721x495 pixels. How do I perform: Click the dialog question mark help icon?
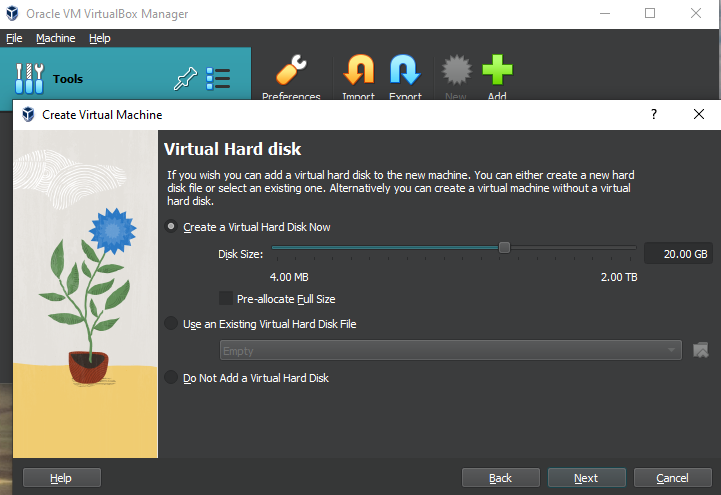(654, 114)
